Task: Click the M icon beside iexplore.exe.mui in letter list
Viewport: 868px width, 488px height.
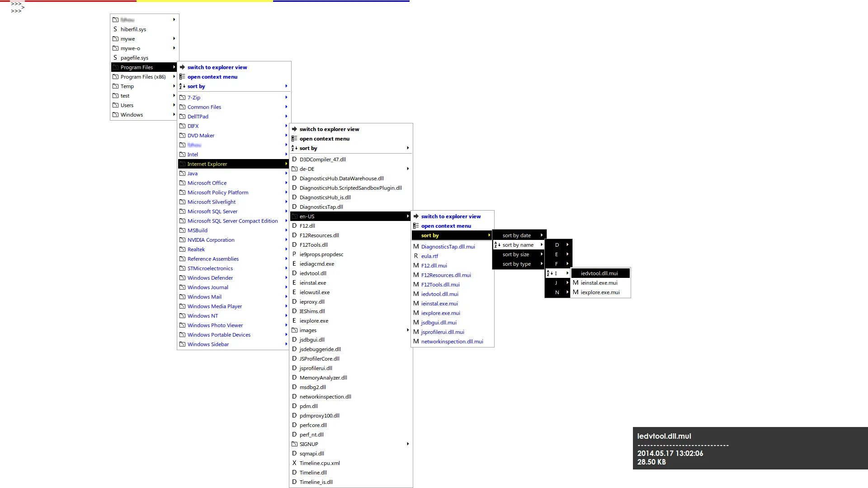Action: coord(576,292)
